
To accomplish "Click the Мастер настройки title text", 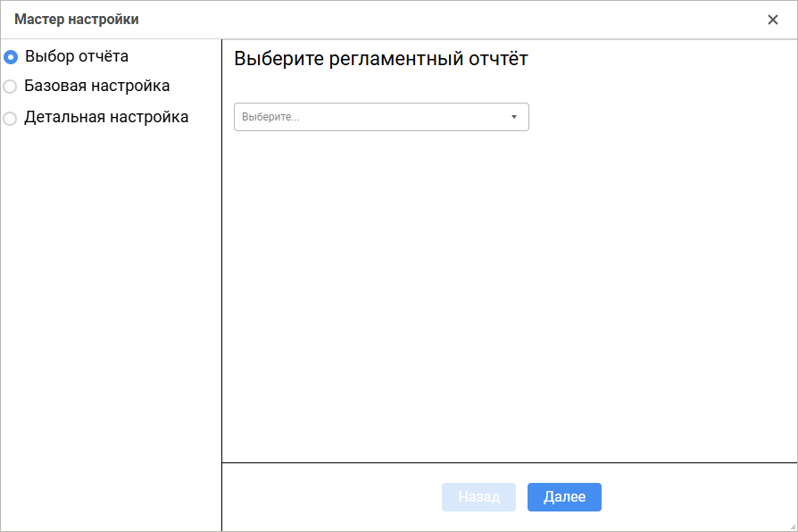I will (77, 19).
